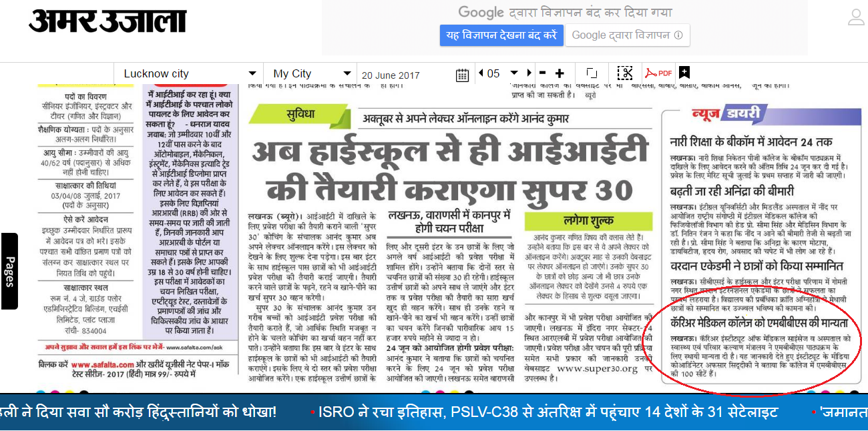The image size is (868, 431).
Task: Toggle fullscreen view icon
Action: tap(592, 73)
